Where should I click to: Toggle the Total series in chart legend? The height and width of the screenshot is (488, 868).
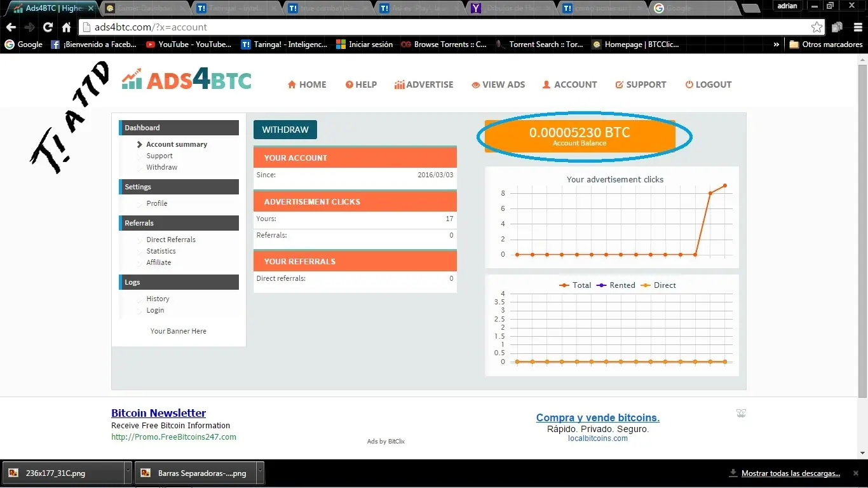(575, 285)
